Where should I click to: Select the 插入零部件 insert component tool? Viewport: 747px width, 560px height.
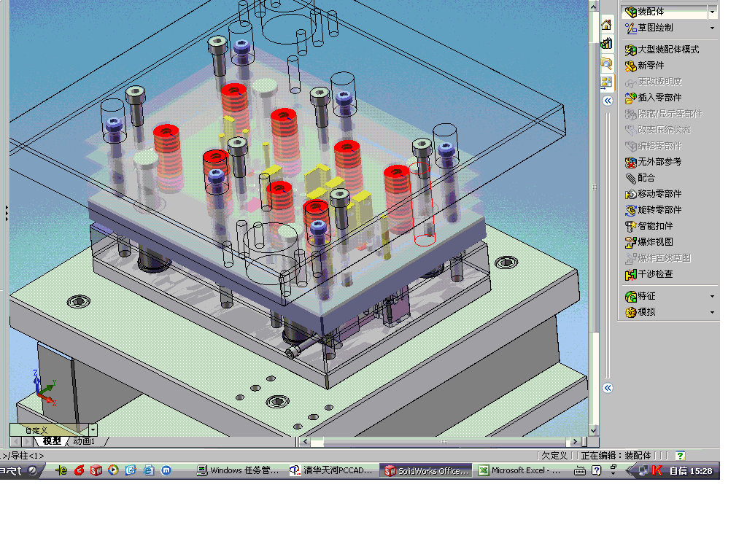tap(653, 98)
